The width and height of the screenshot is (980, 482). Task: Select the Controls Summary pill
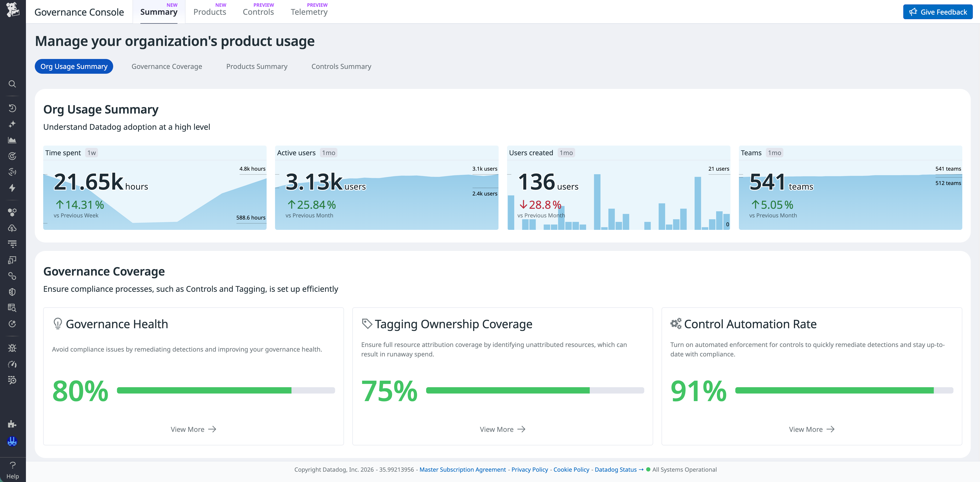[341, 66]
